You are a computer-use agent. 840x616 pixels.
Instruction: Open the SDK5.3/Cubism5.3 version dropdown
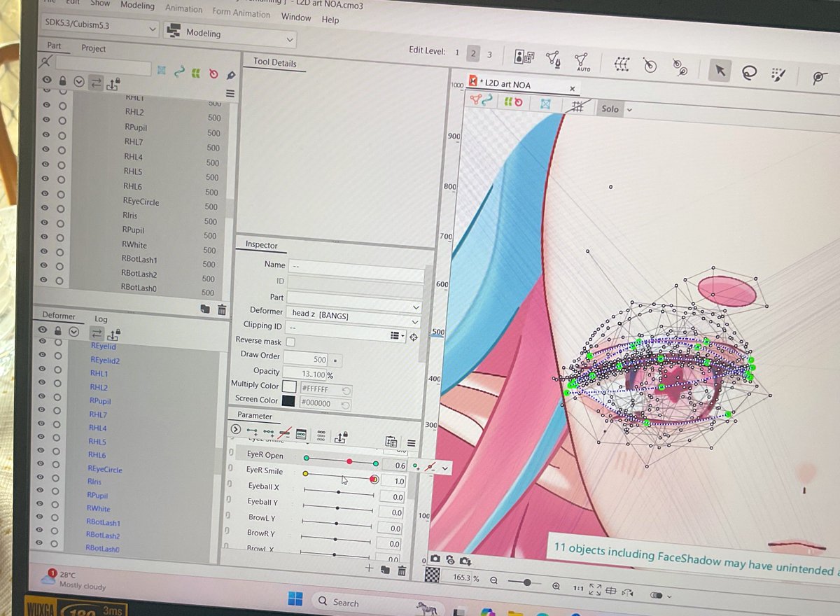100,27
